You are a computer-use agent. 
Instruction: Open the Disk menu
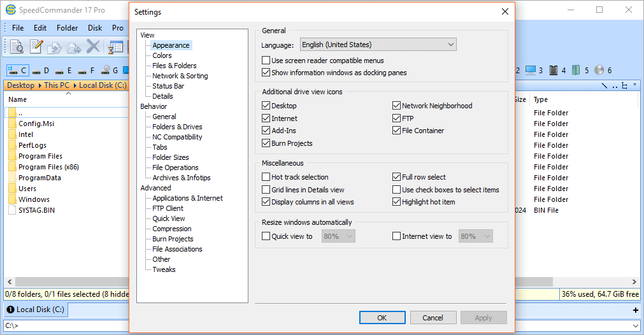coord(95,28)
